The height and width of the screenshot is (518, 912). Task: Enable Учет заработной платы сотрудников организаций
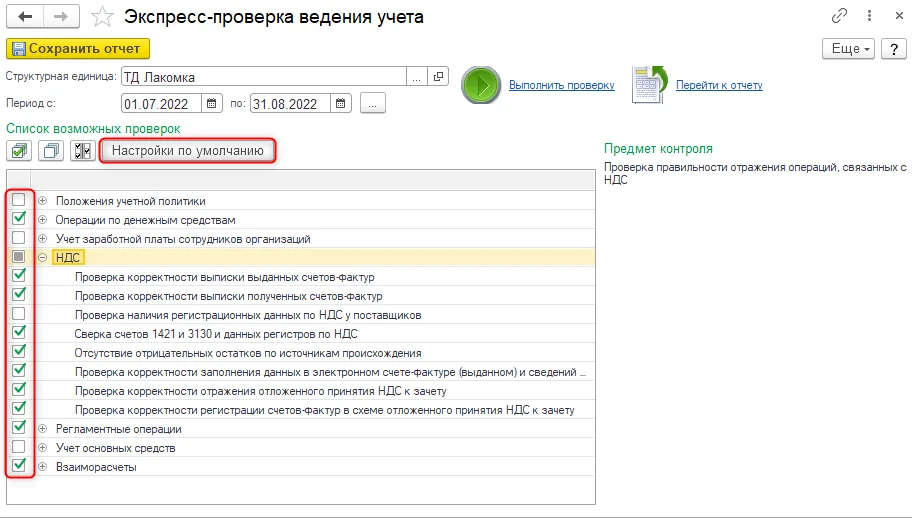[19, 238]
